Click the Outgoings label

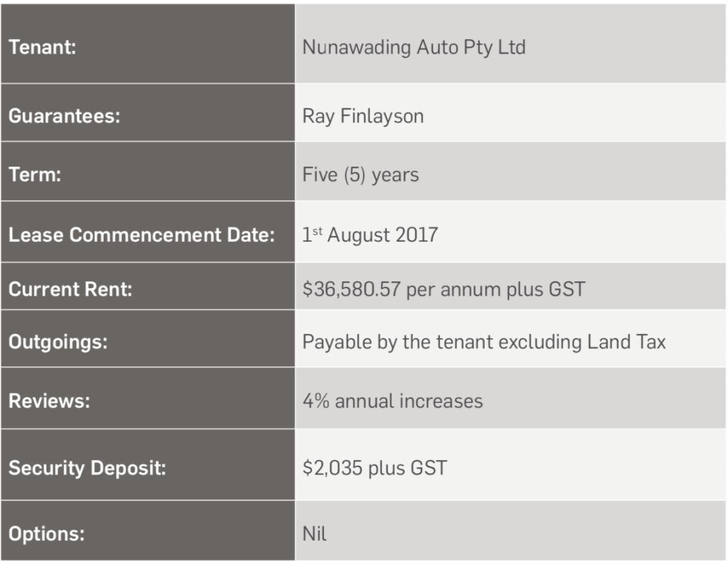tap(58, 343)
